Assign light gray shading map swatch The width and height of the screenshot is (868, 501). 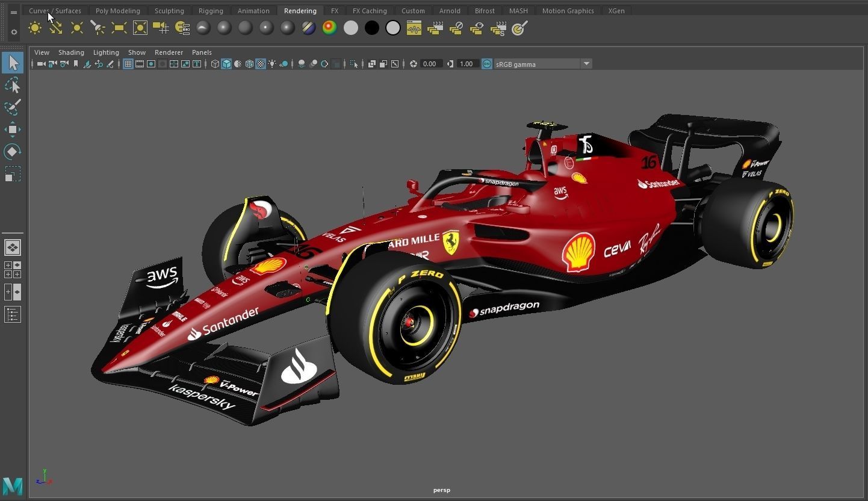coord(351,28)
